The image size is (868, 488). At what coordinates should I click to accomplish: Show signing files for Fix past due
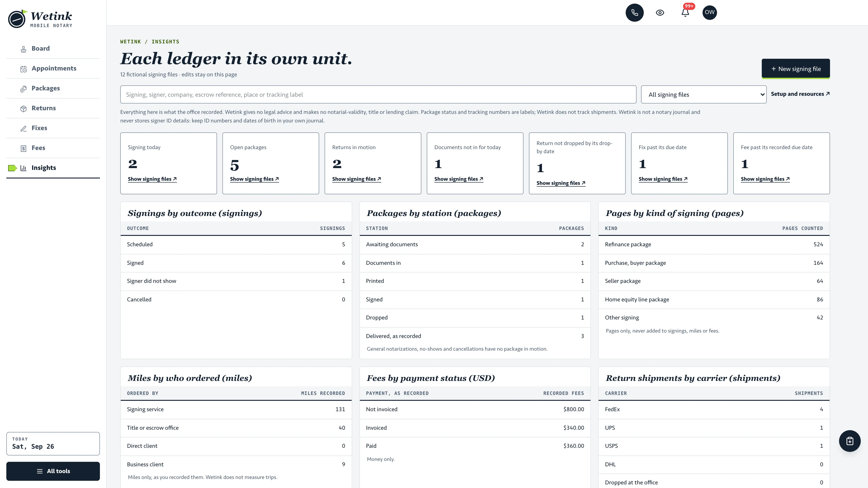tap(663, 179)
